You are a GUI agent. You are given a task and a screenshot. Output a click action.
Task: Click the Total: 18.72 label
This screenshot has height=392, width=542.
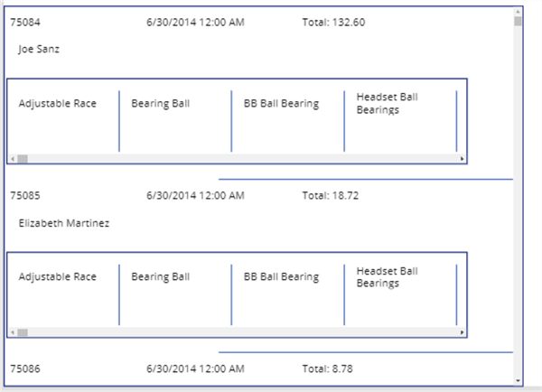330,194
